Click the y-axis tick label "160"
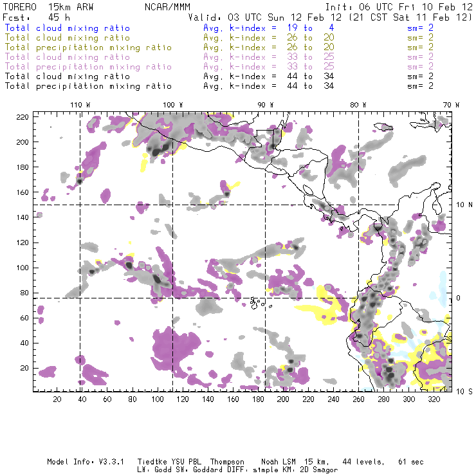The image size is (476, 476). 23,192
